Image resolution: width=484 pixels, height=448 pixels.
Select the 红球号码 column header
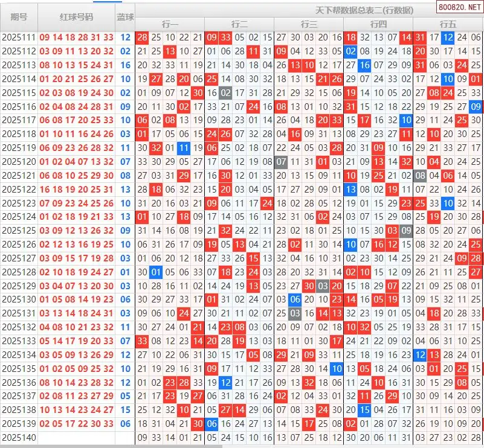point(76,17)
